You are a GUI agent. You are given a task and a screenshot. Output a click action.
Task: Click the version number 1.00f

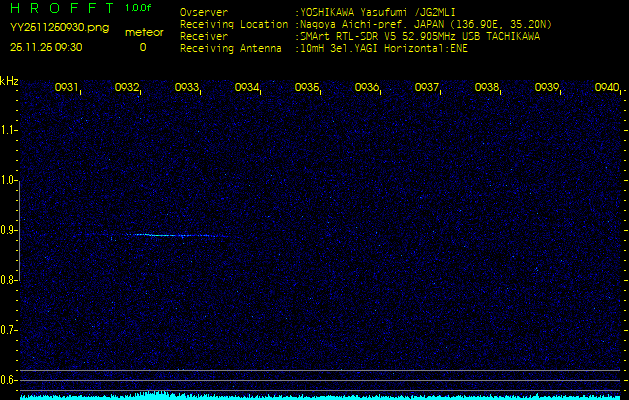point(138,8)
